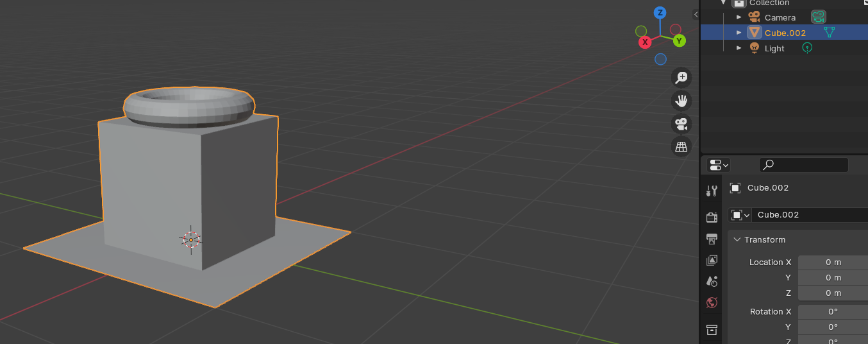Show the viewport sidebar via arrow tab

(696, 14)
